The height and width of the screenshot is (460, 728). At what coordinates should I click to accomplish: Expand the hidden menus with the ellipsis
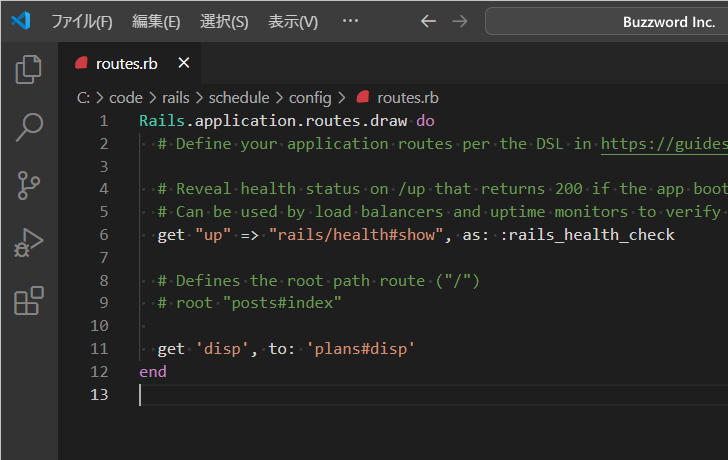pos(350,21)
